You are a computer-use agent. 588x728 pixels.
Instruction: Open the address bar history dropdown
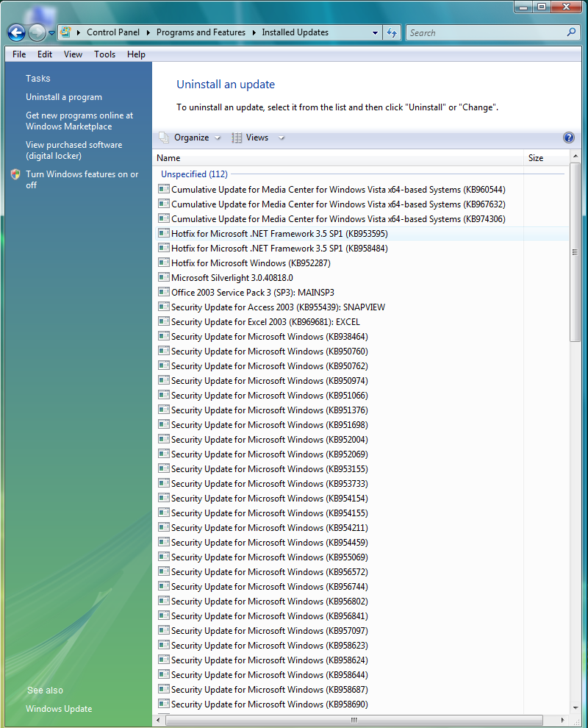tap(375, 33)
